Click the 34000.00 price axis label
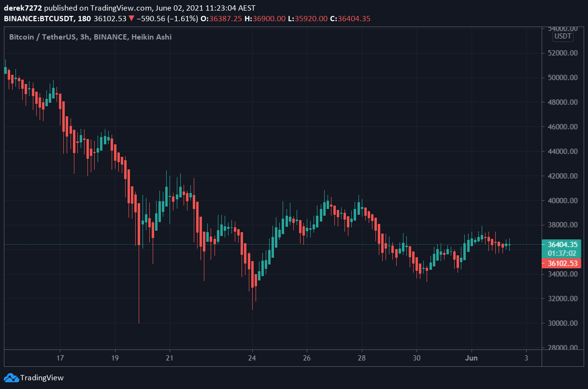The height and width of the screenshot is (389, 588). click(562, 274)
